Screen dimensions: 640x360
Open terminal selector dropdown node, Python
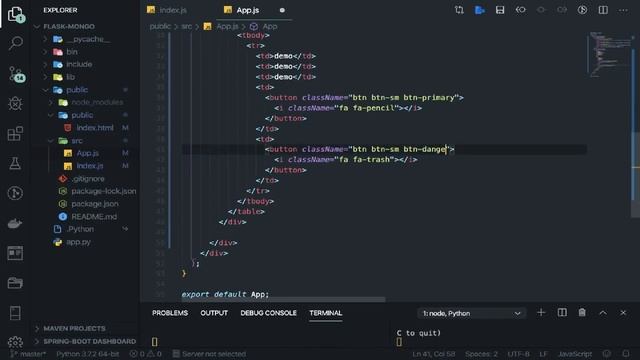point(471,313)
